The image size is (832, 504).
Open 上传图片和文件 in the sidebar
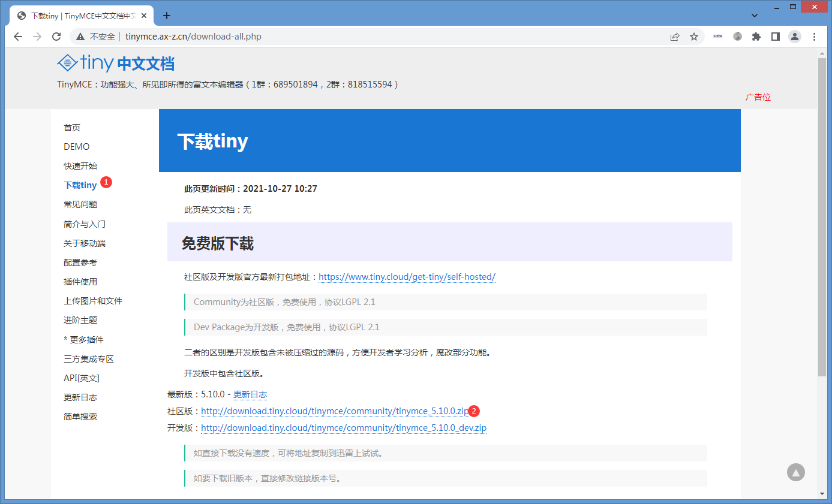point(93,301)
